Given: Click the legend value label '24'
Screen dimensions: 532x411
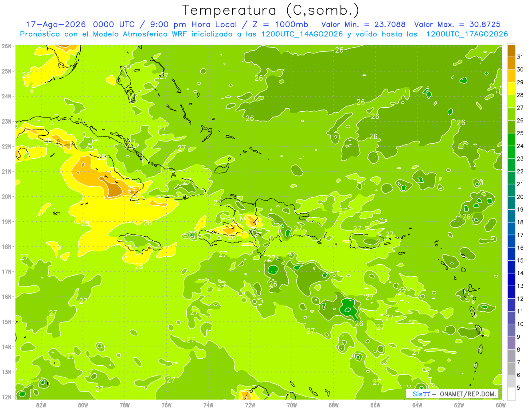Looking at the screenshot, I should 520,145.
